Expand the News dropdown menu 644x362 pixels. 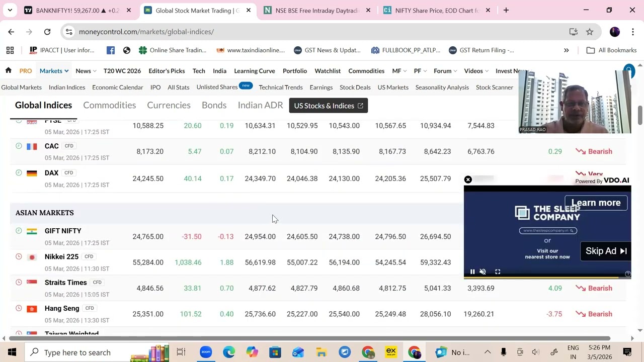(x=86, y=71)
